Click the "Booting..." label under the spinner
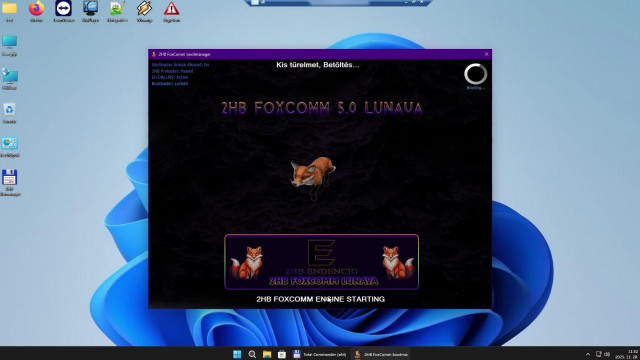Screen dimensions: 640x360 pyautogui.click(x=476, y=88)
